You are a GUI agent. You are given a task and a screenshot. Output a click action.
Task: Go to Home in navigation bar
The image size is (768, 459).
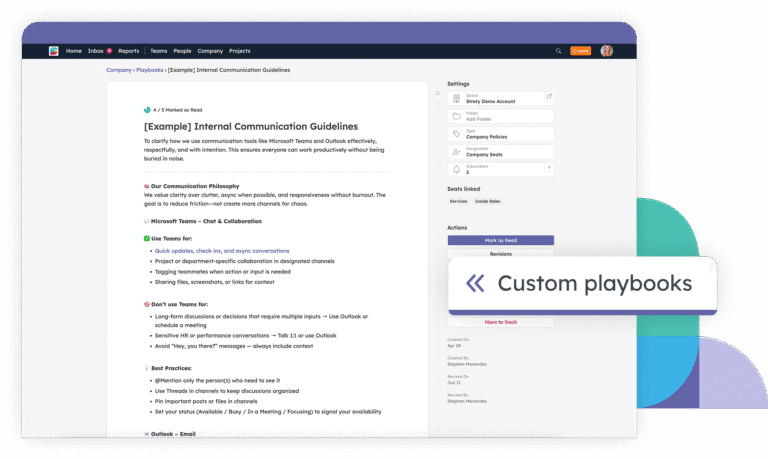74,51
